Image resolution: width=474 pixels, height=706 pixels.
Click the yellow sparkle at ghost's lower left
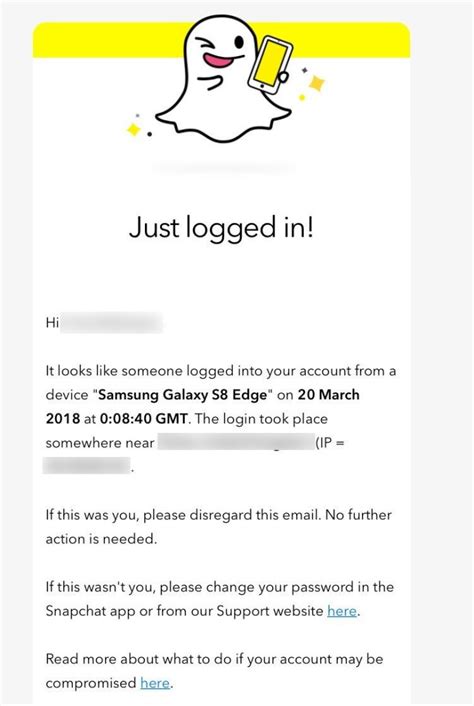tap(134, 130)
